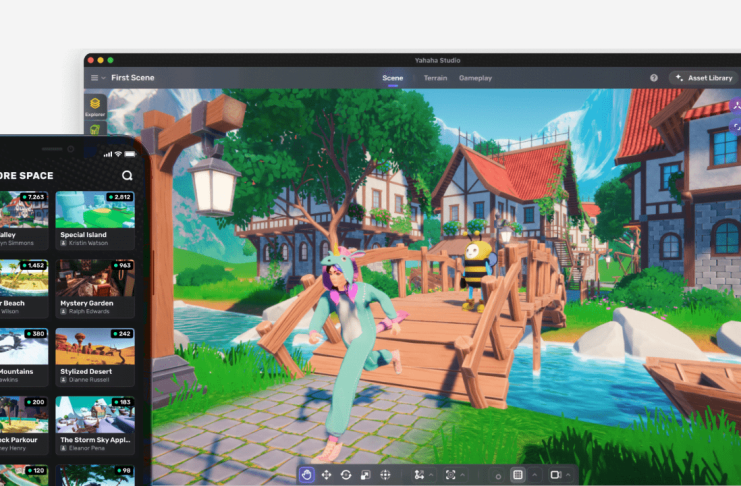Click author name Kristin Watson
This screenshot has width=741, height=486.
point(88,243)
